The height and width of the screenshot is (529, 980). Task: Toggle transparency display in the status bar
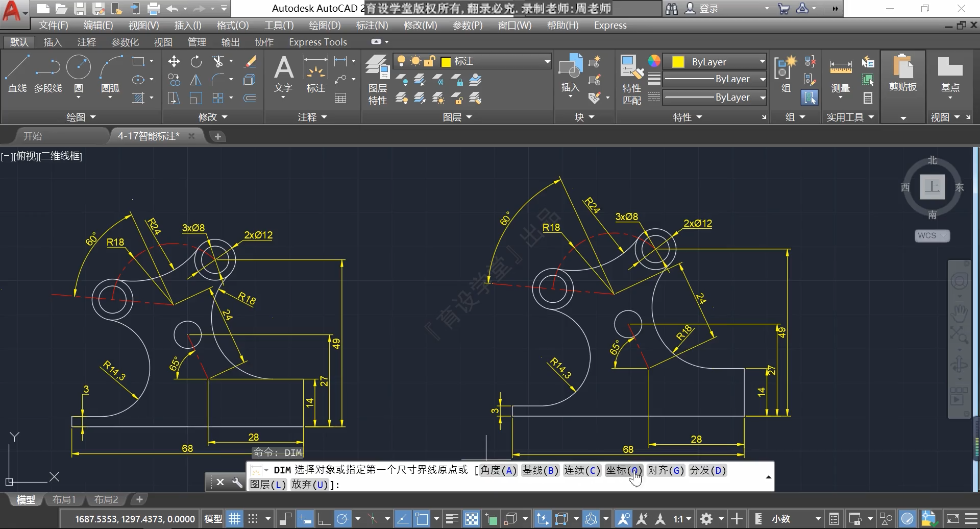(472, 519)
